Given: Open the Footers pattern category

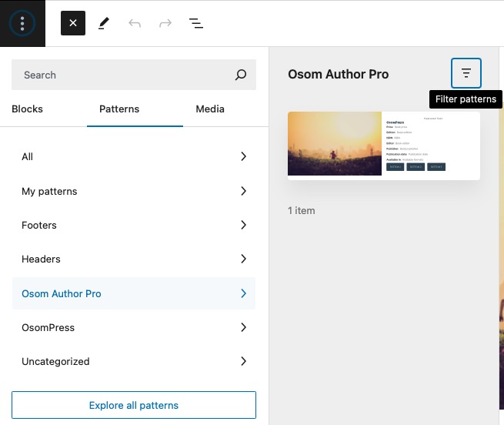Looking at the screenshot, I should 134,225.
